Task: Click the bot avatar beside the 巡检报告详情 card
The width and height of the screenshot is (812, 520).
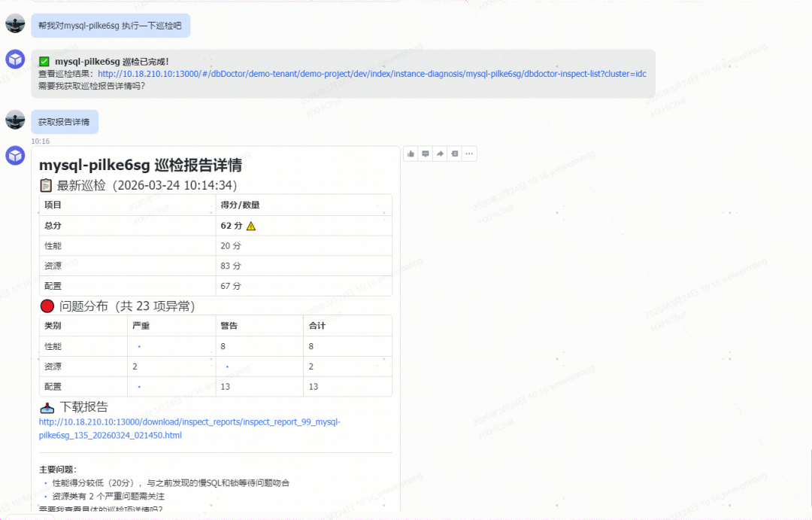Action: tap(15, 156)
